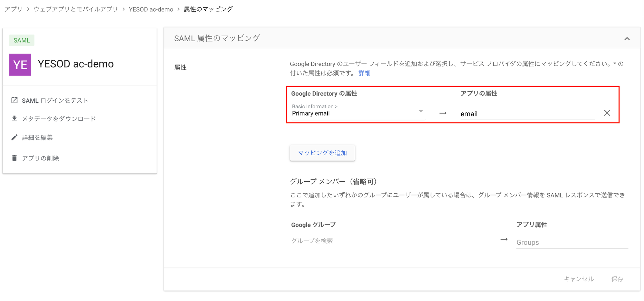
Task: Go to ウェブアプリとモバイルアプリ breadcrumb
Action: [76, 9]
